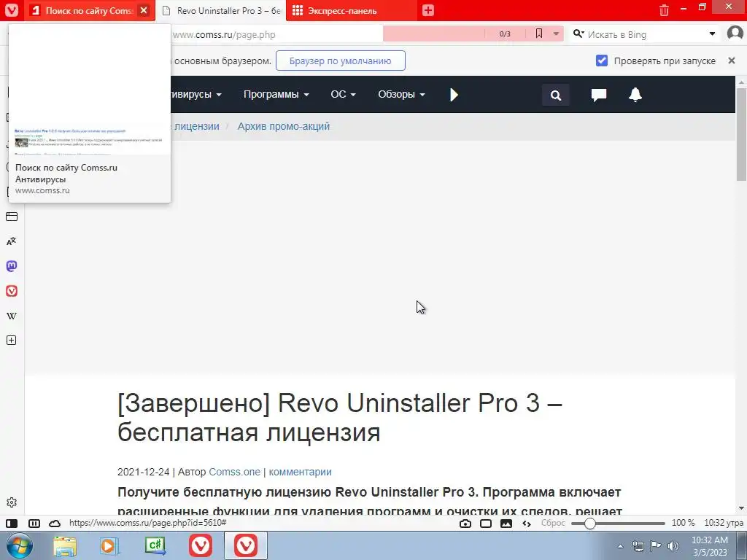Capture the page with the camera icon
747x560 pixels.
(465, 524)
